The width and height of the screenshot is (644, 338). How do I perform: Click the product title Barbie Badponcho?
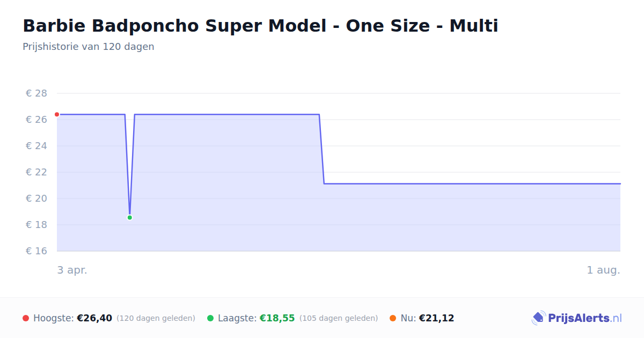[260, 25]
